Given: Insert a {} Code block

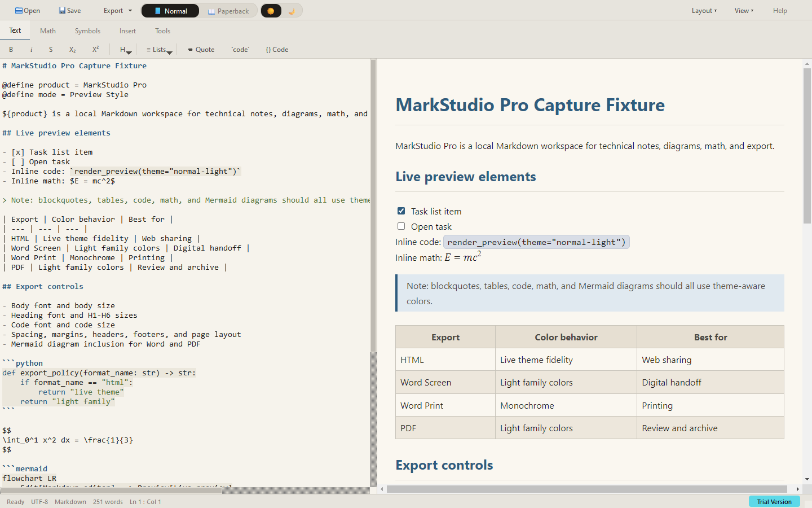Looking at the screenshot, I should [x=277, y=50].
